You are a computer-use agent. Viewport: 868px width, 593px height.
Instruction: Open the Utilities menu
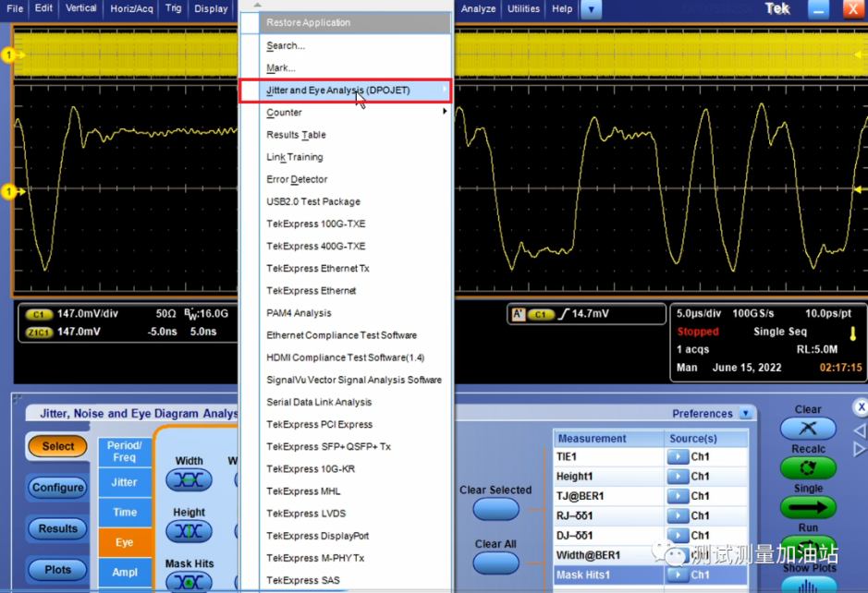tap(523, 9)
